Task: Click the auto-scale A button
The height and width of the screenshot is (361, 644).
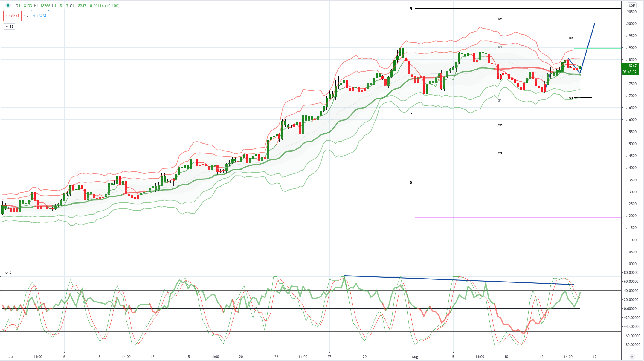Action: (632, 357)
